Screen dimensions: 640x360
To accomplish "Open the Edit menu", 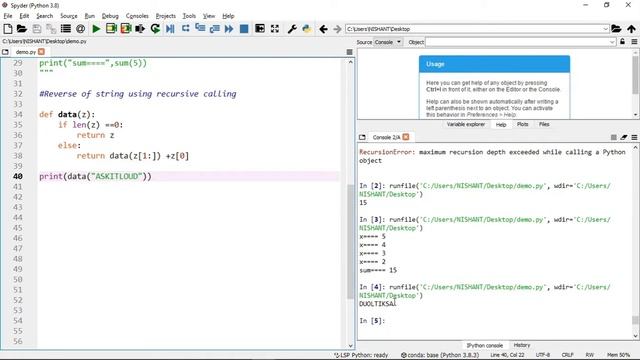I will click(x=24, y=16).
